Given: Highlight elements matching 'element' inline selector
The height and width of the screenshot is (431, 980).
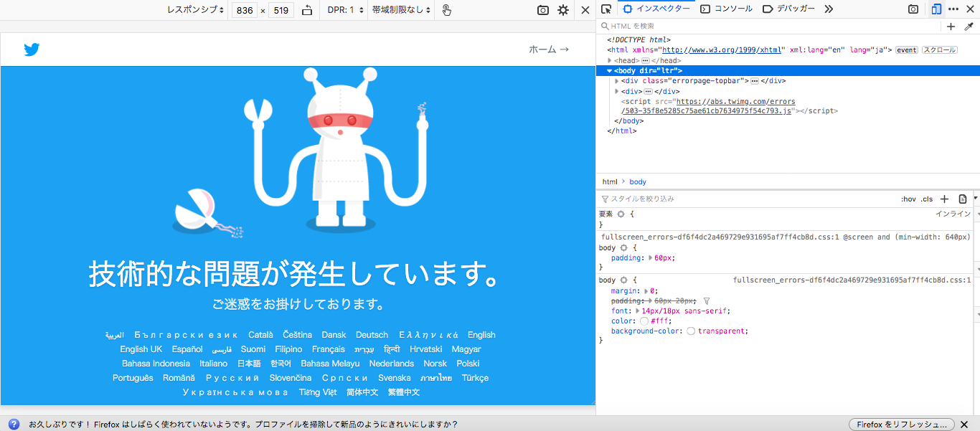Looking at the screenshot, I should (621, 214).
